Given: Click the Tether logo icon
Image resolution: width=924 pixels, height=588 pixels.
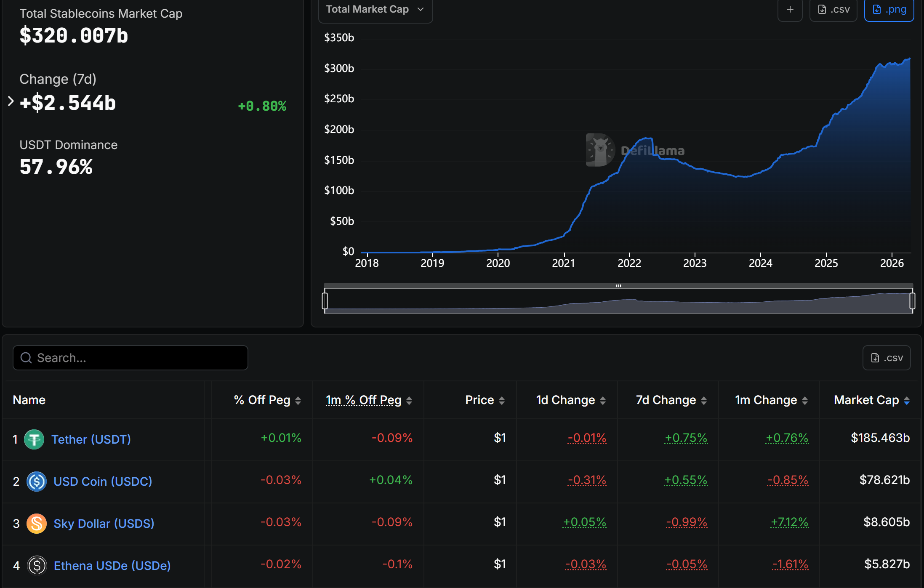Looking at the screenshot, I should click(34, 439).
